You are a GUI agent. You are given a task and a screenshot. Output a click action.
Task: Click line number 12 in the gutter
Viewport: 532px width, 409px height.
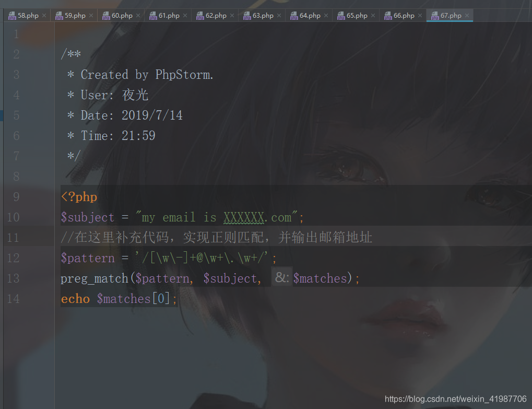pos(13,258)
